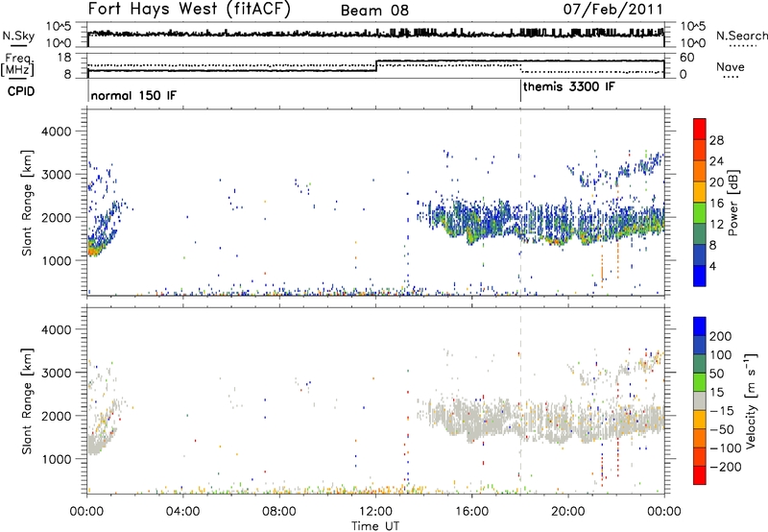Image resolution: width=768 pixels, height=532 pixels.
Task: Click the '16:00' time tick label
Action: click(x=471, y=512)
